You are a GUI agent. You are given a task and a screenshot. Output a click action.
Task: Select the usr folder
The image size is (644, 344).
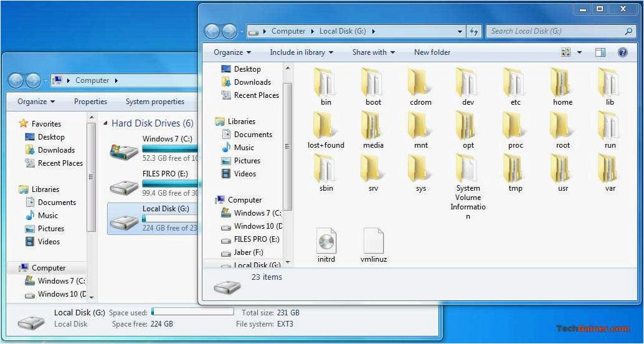click(562, 173)
